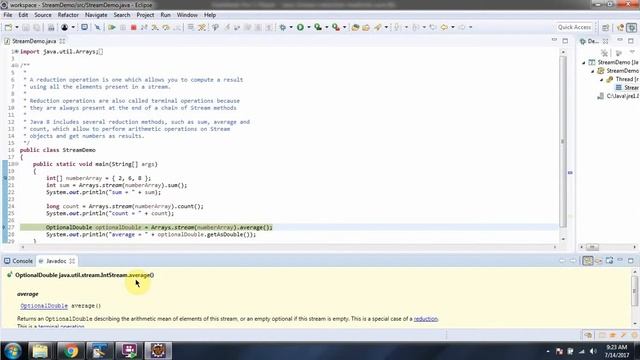
Task: Open the Run launch dropdown arrow
Action: [309, 27]
